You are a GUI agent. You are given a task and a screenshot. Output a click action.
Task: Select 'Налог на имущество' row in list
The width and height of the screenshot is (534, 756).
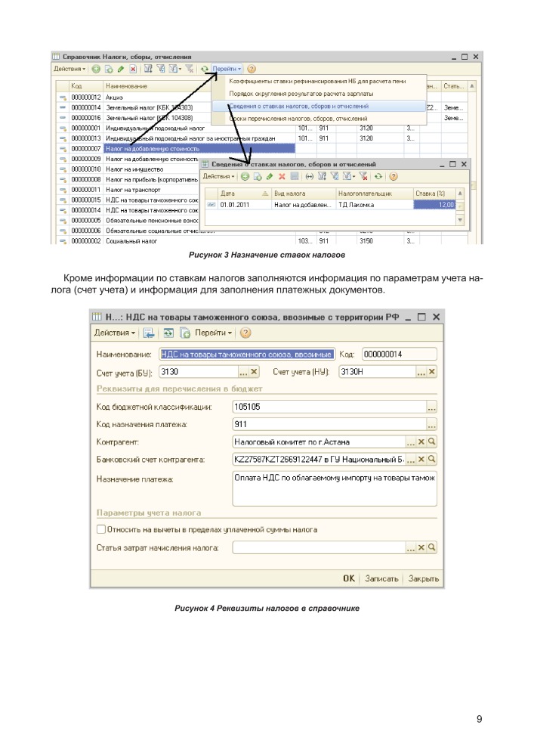[x=134, y=170]
